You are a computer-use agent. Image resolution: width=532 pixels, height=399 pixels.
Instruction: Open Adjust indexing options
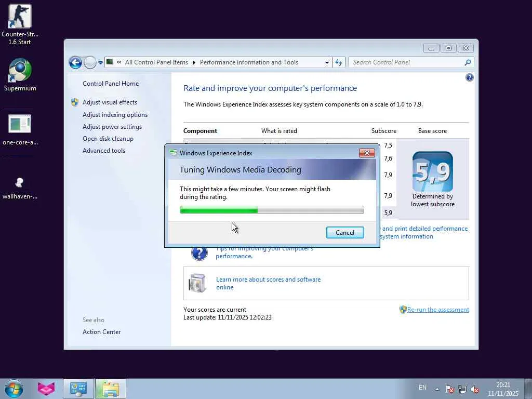tap(115, 115)
